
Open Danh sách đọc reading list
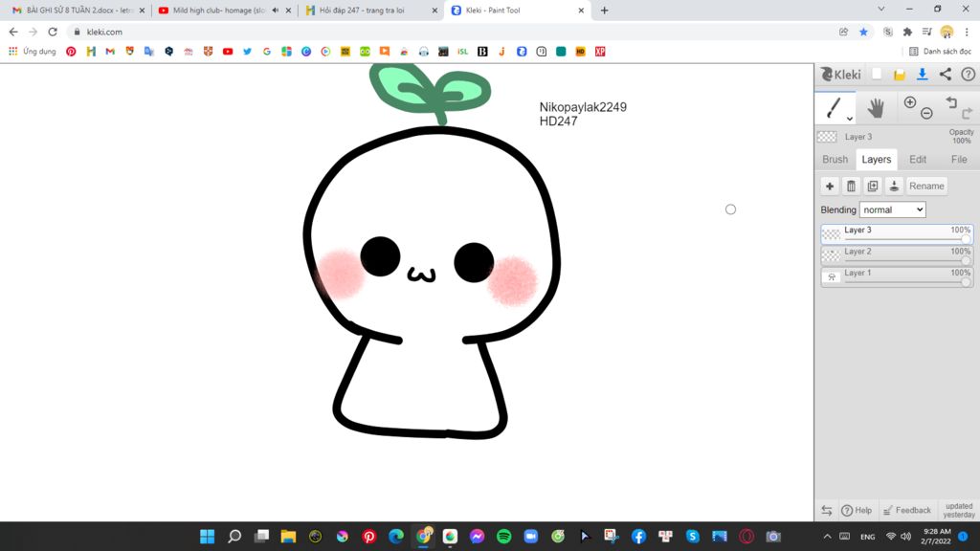(x=940, y=52)
